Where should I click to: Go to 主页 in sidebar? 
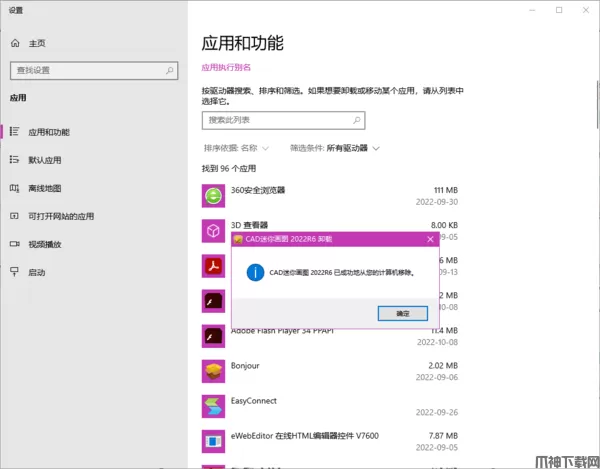38,43
